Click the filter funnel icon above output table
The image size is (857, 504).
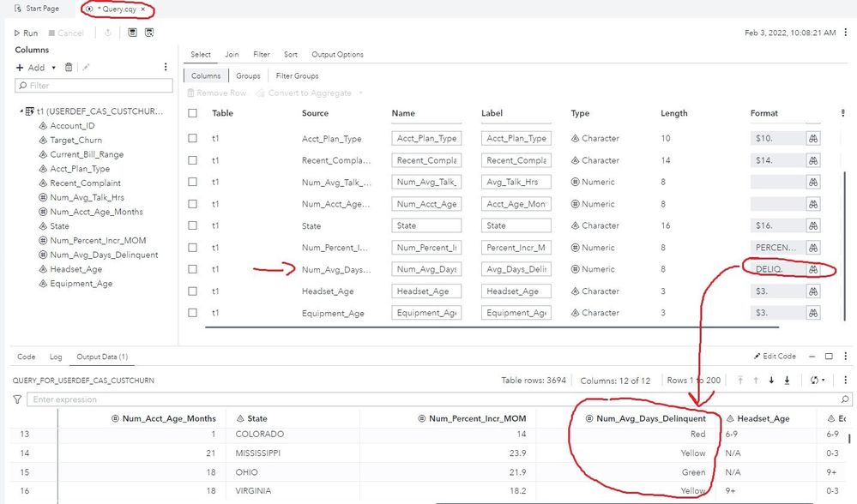click(17, 399)
